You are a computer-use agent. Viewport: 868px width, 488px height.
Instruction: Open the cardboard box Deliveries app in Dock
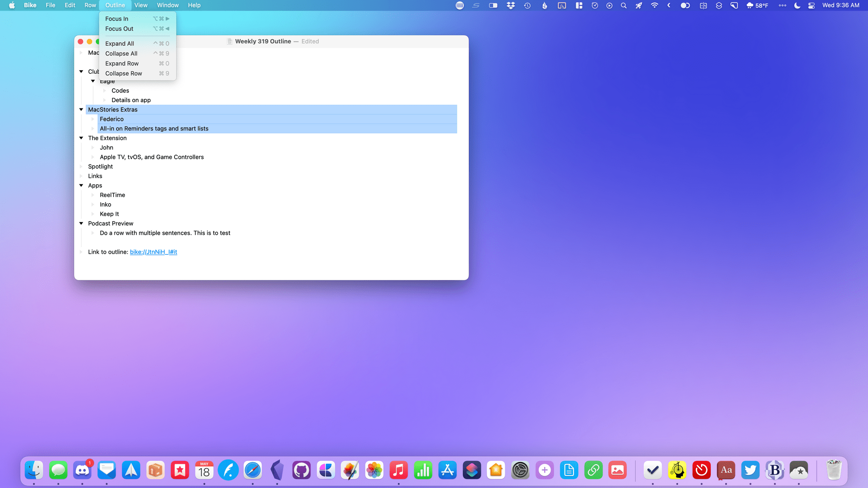(156, 470)
